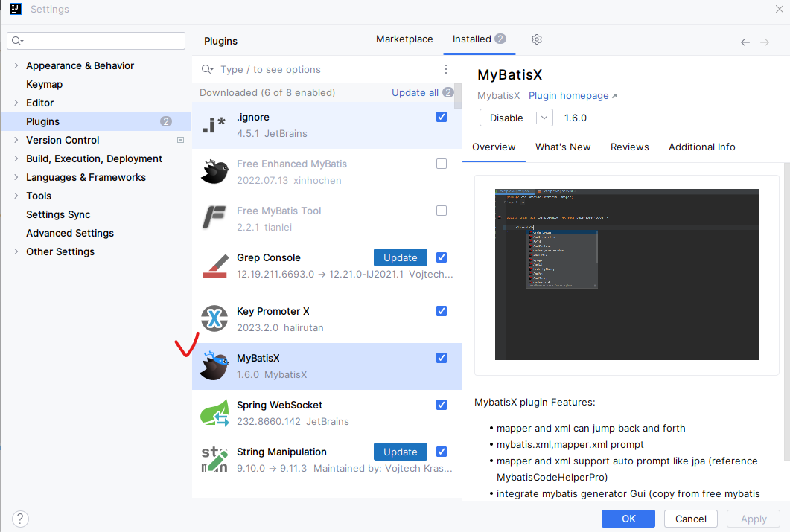790x532 pixels.
Task: Toggle the Spring WebSocket checkbox
Action: click(x=442, y=405)
